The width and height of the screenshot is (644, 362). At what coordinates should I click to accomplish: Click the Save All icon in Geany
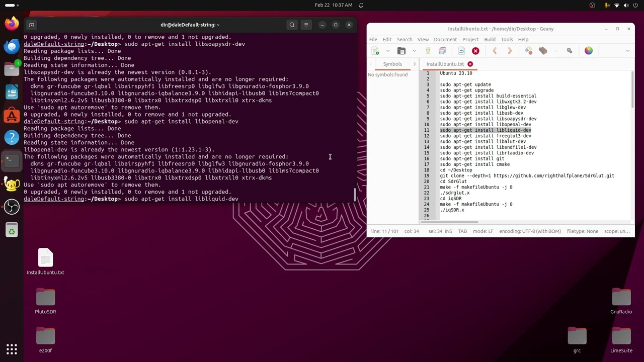click(x=442, y=51)
